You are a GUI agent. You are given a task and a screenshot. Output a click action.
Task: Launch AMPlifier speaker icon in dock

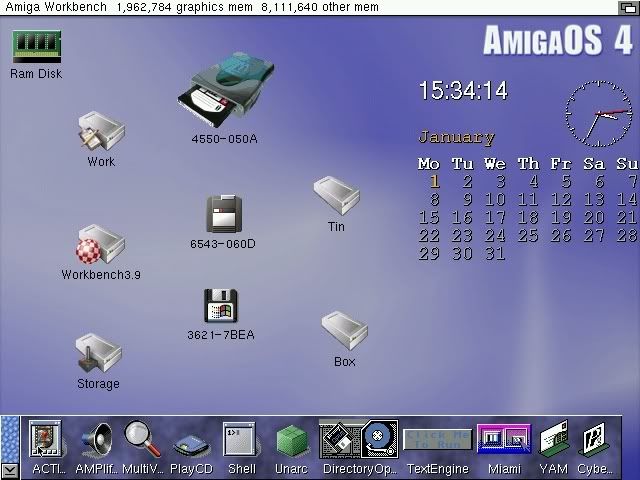click(96, 440)
